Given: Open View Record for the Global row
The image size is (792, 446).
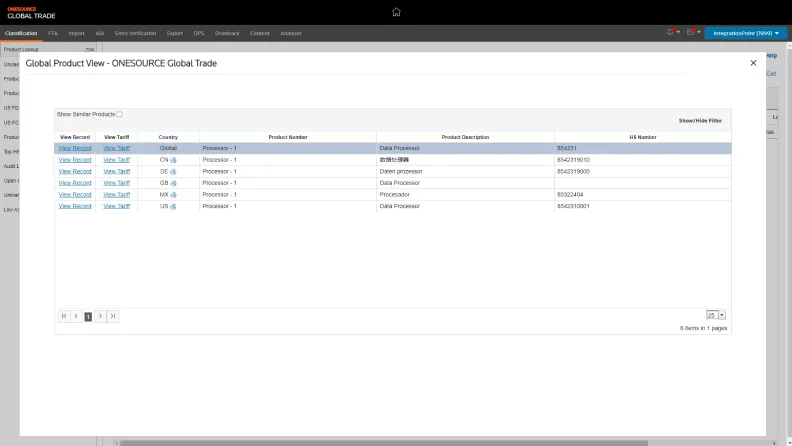Looking at the screenshot, I should pos(75,148).
